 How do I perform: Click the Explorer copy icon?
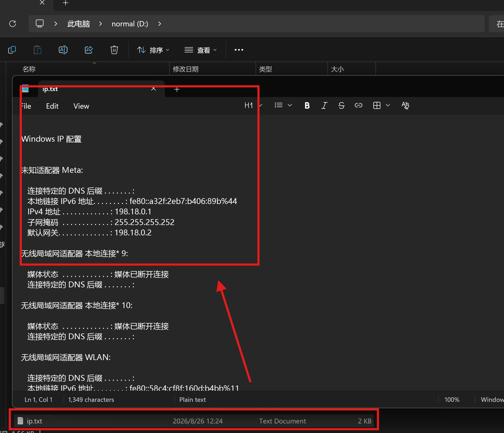pos(12,50)
